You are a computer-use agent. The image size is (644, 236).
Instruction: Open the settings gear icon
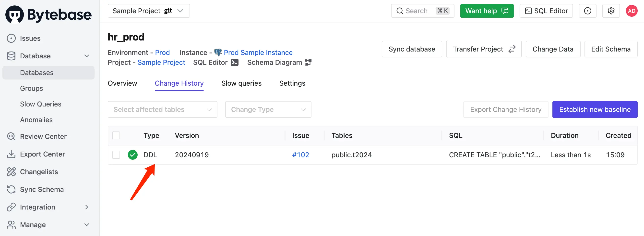(611, 11)
